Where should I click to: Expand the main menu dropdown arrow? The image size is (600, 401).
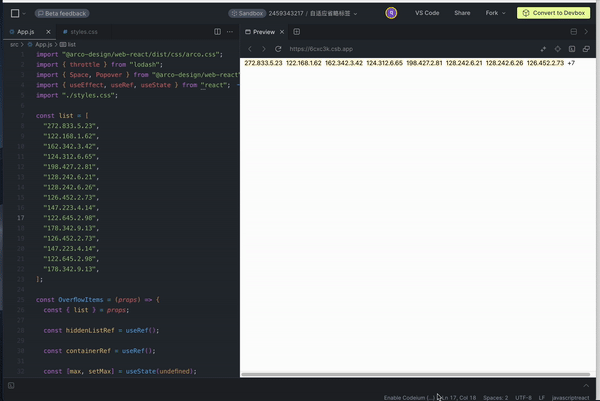click(x=24, y=14)
